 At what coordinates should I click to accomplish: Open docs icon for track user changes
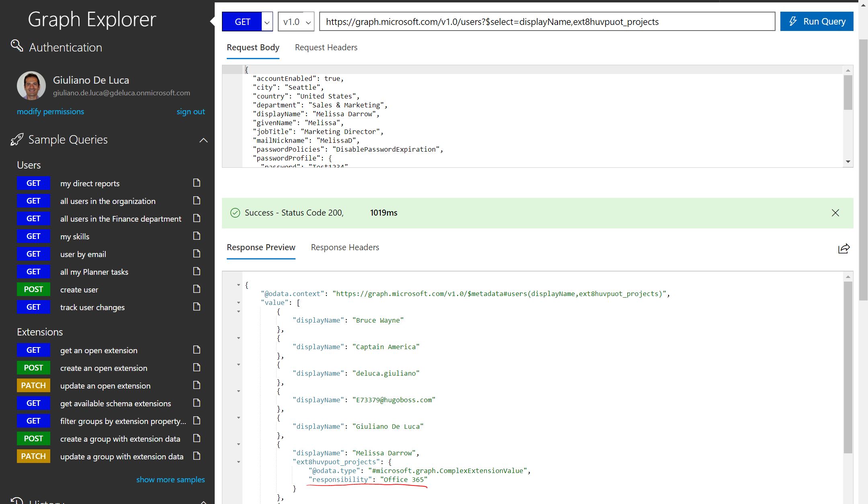click(x=197, y=307)
